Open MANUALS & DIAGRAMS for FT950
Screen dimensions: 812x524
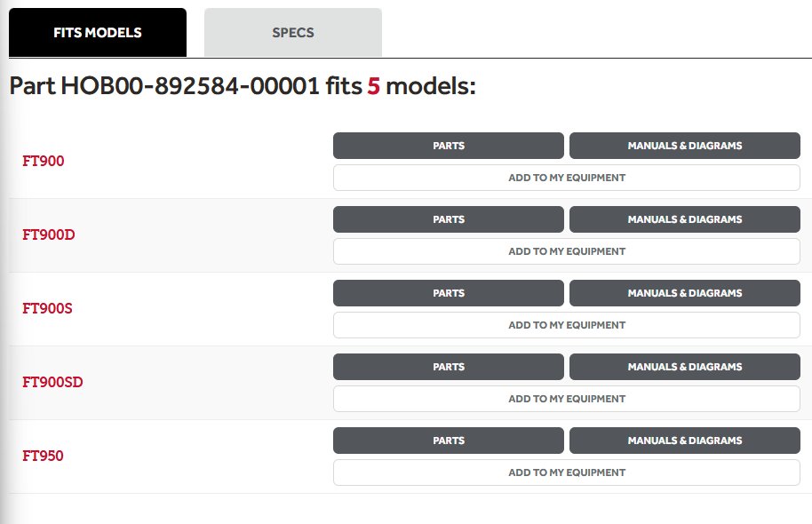[x=684, y=441]
